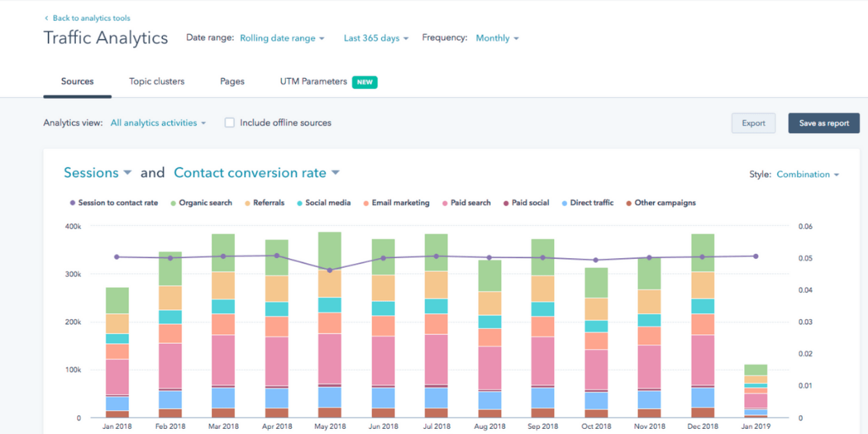Click the '0.03' right axis label
Image resolution: width=868 pixels, height=434 pixels.
[x=806, y=322]
